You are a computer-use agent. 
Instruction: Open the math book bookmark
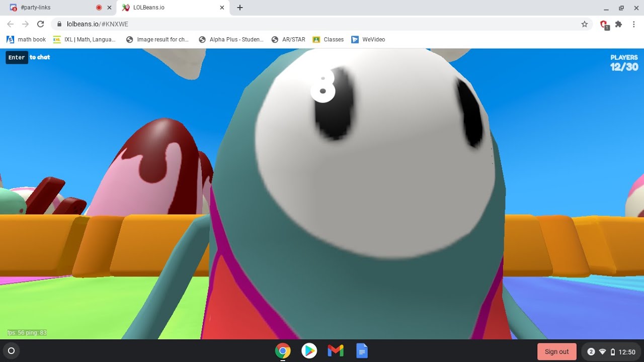[26, 39]
